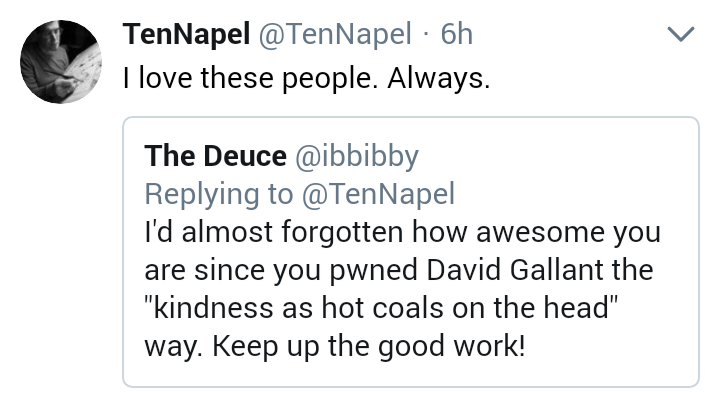720x403 pixels.
Task: Open The Deuce display name
Action: (215, 156)
